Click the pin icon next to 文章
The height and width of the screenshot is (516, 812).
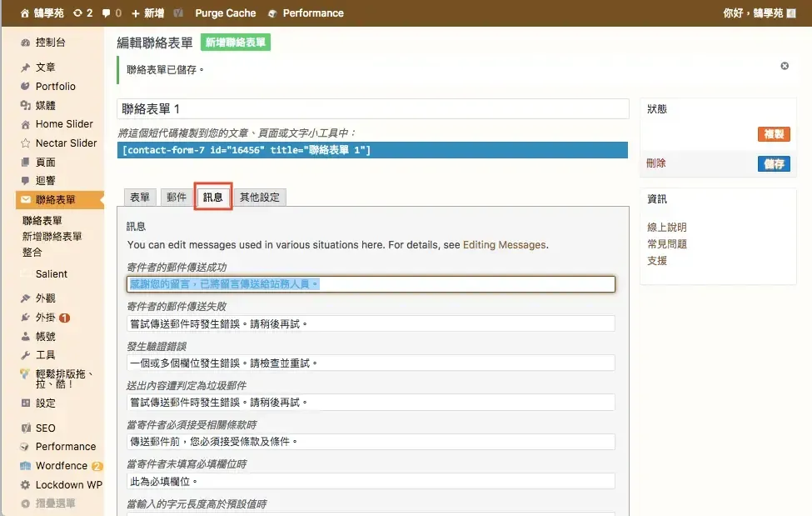(x=25, y=68)
